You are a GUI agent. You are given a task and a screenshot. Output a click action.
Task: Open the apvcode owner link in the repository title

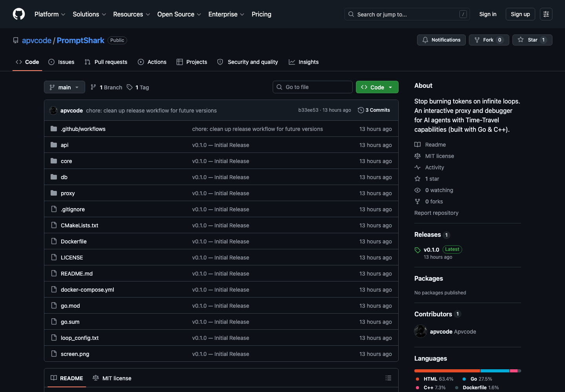[x=36, y=40]
